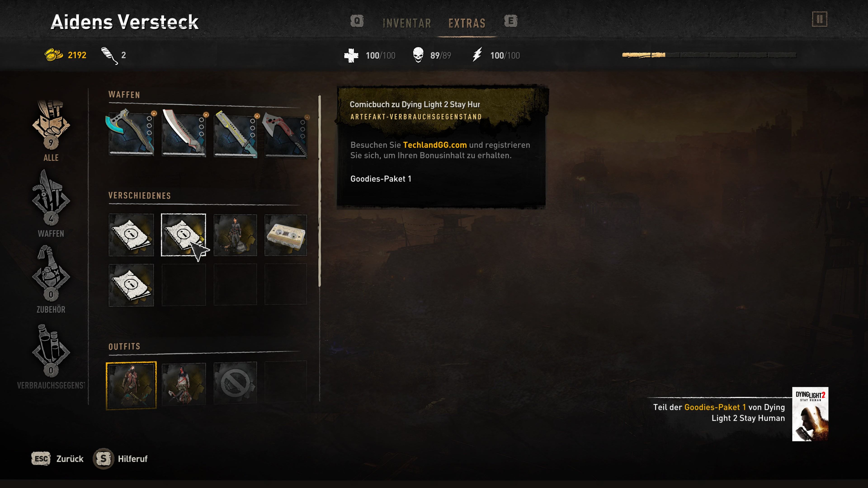The image size is (868, 488).
Task: Select the cassette tape item
Action: (286, 235)
